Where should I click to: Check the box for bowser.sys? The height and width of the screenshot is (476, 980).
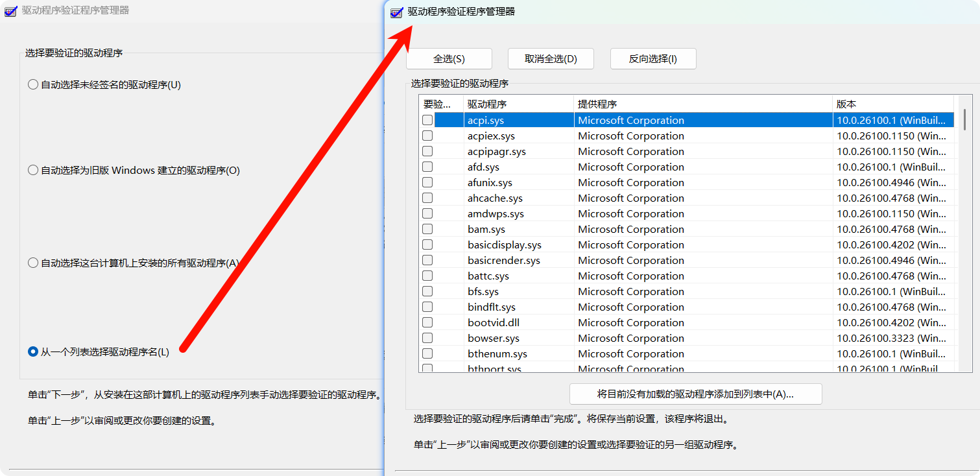click(x=427, y=338)
